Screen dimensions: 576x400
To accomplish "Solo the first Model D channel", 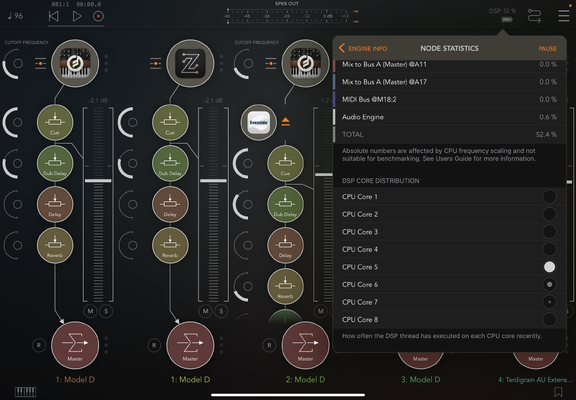I will coord(106,311).
